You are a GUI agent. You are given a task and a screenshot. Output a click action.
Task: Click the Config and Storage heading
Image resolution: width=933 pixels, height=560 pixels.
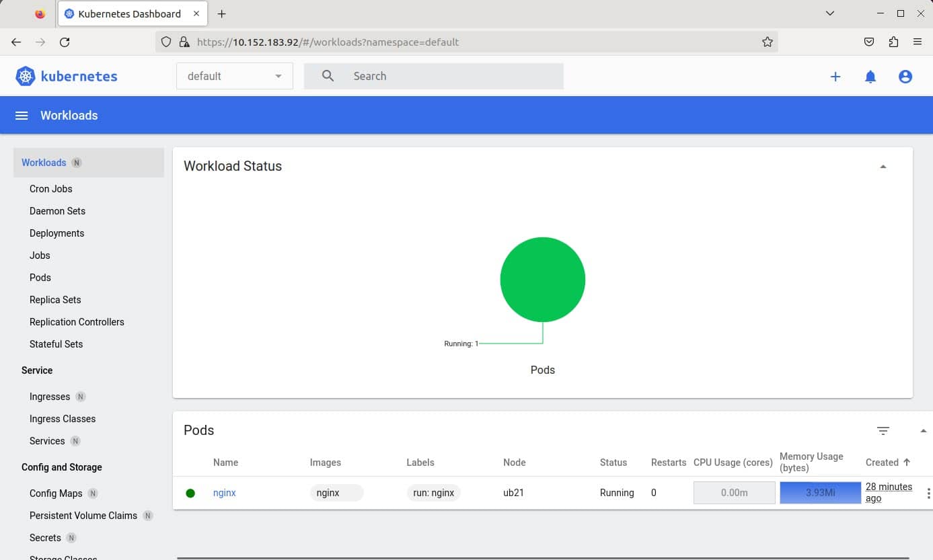click(62, 467)
